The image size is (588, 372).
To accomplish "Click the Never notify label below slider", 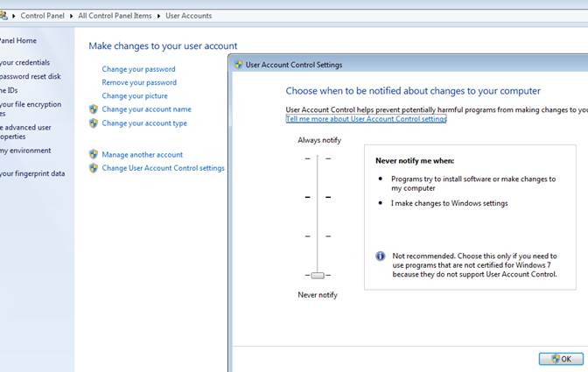I will point(318,295).
